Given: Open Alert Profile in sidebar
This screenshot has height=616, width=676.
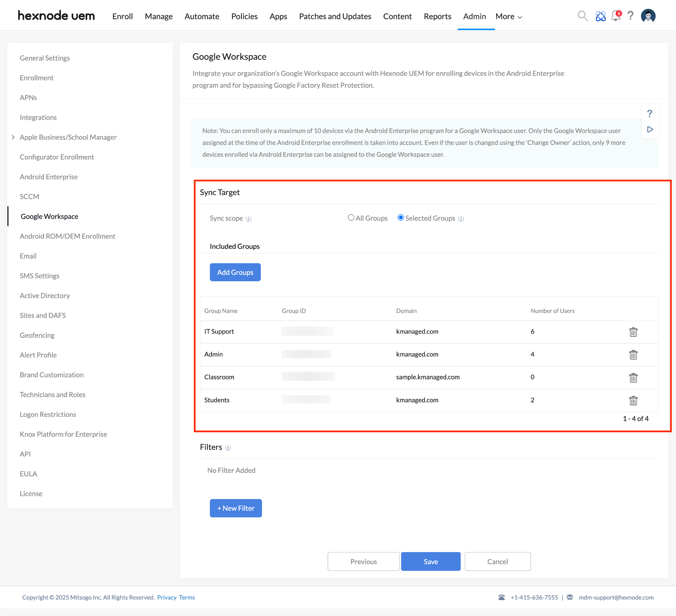Looking at the screenshot, I should [x=38, y=355].
